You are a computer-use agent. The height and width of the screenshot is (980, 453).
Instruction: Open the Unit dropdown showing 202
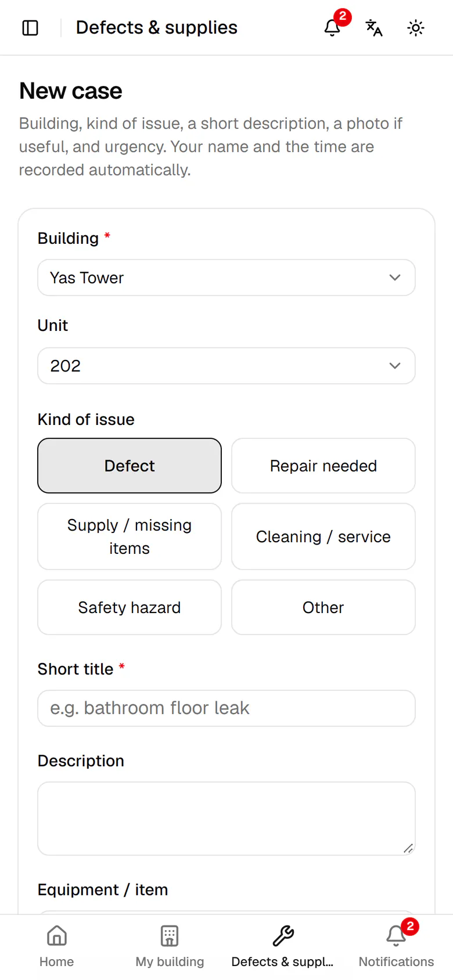point(227,366)
